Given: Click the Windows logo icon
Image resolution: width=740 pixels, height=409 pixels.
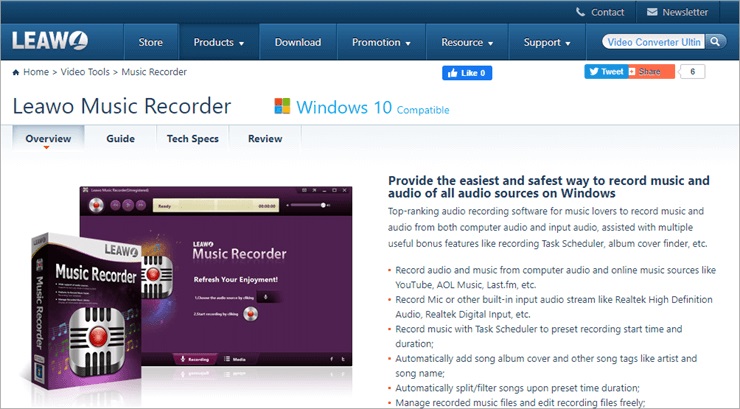Looking at the screenshot, I should tap(282, 106).
